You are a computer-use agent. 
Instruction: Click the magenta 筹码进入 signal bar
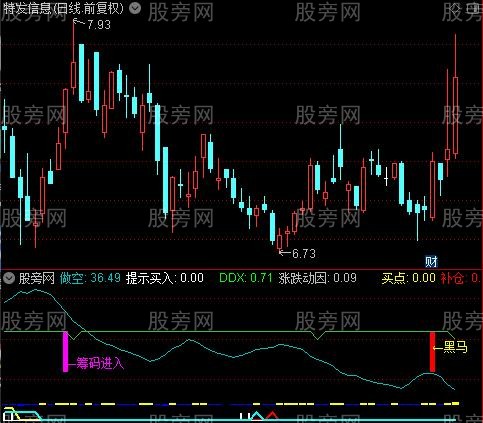point(66,351)
